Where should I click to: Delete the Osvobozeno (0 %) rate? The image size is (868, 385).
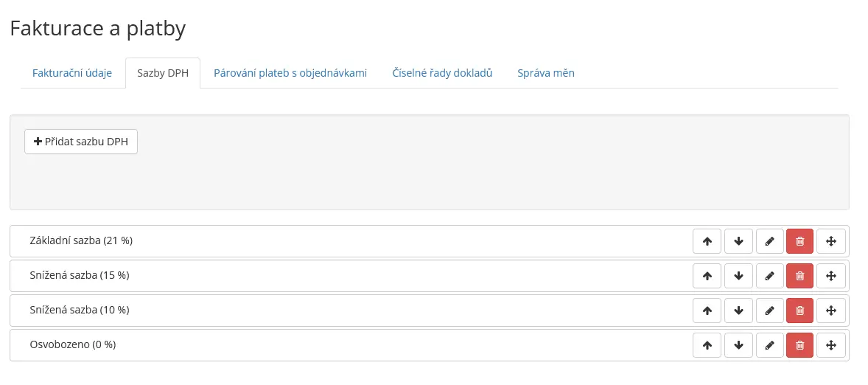click(800, 345)
